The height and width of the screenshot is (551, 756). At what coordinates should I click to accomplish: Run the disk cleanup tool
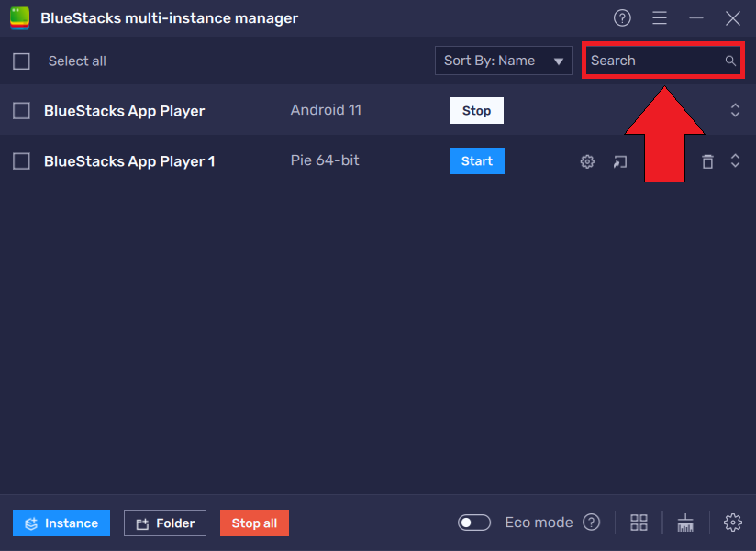point(685,522)
